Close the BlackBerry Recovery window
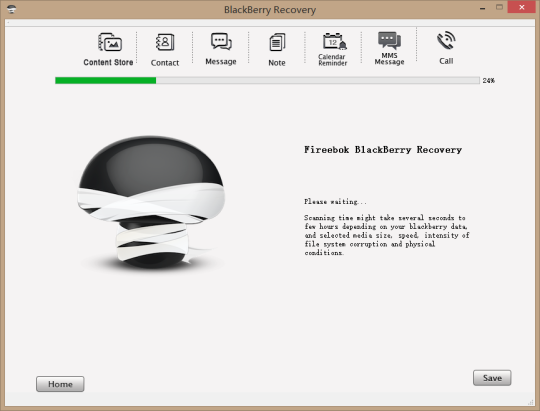The height and width of the screenshot is (411, 540). click(521, 7)
